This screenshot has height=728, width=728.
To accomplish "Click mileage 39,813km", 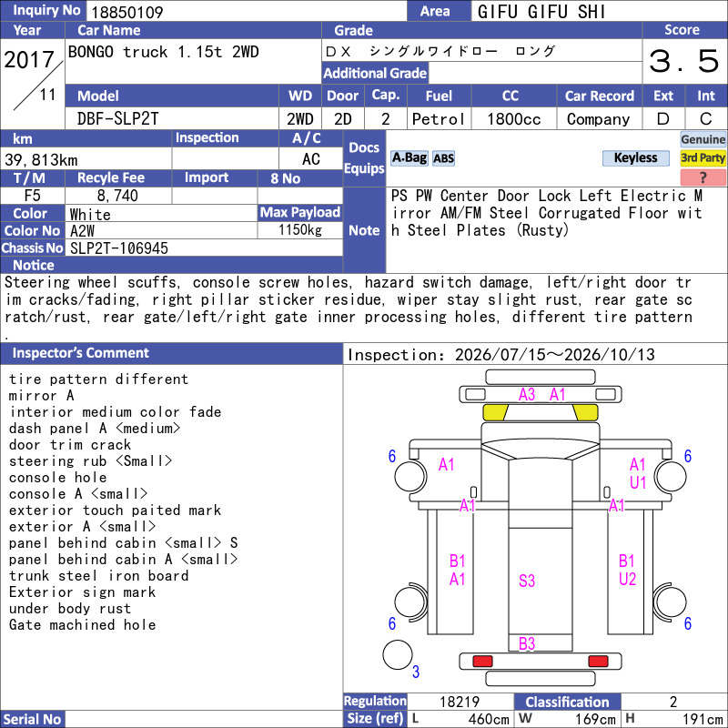I will pyautogui.click(x=41, y=160).
